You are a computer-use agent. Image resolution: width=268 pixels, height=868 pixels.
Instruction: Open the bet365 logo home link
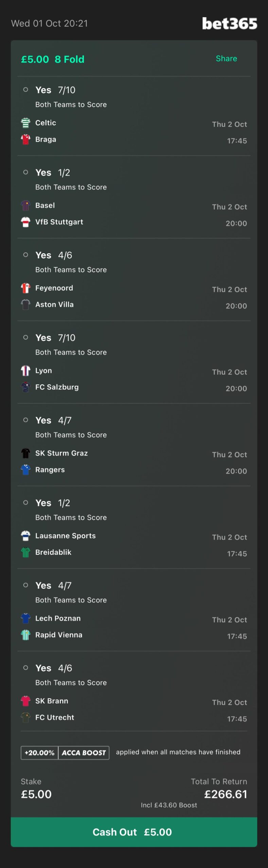click(x=230, y=23)
